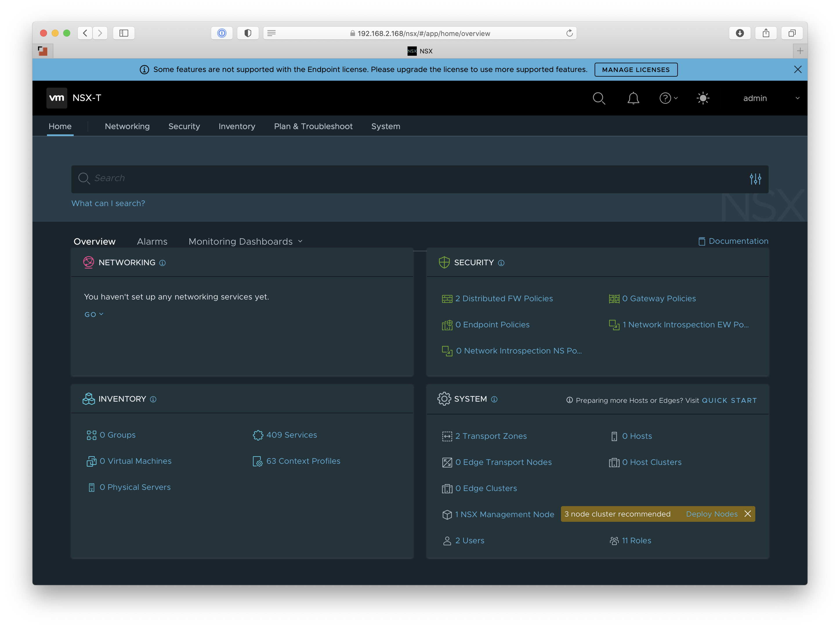Click the Groups icon
840x628 pixels.
(x=92, y=435)
